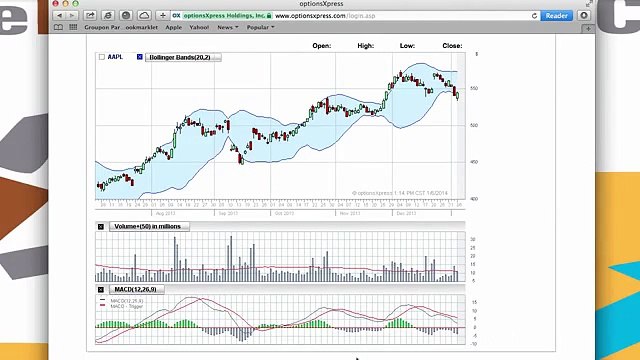Screen dimensions: 640x360
Task: Click the 550 price axis value
Action: coord(474,88)
